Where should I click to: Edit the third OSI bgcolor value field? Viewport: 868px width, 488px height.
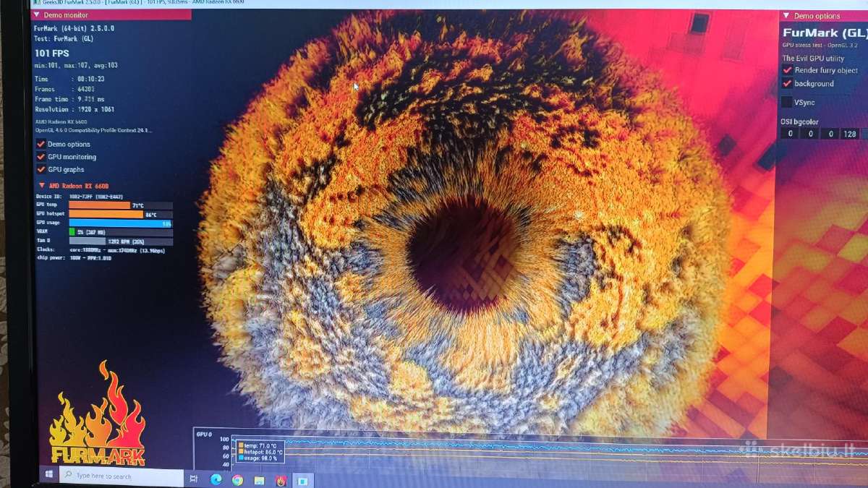pos(832,134)
